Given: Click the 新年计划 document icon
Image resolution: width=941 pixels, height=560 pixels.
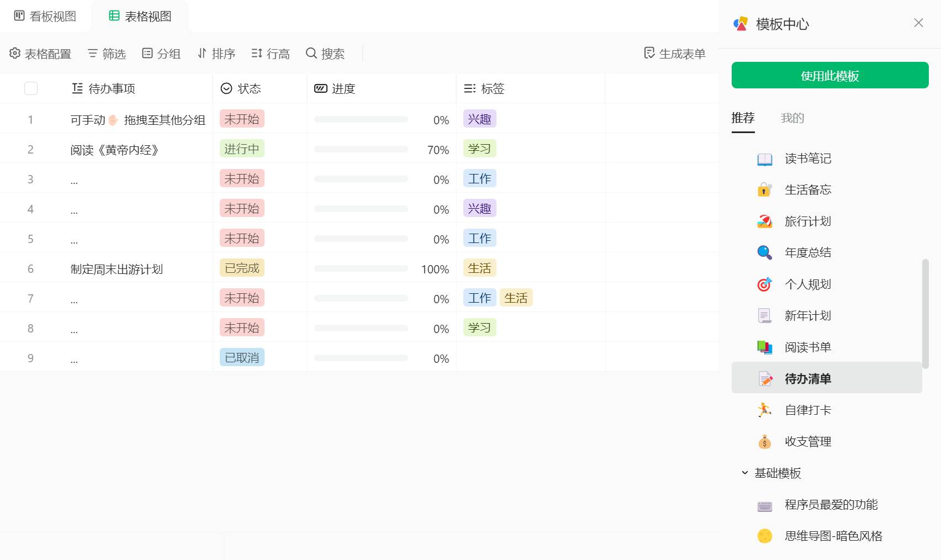Looking at the screenshot, I should tap(765, 316).
